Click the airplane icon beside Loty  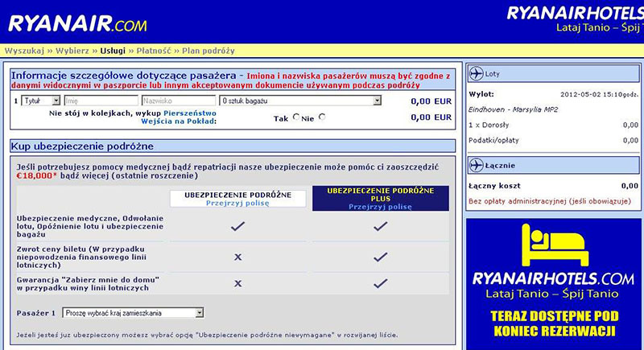[x=477, y=74]
